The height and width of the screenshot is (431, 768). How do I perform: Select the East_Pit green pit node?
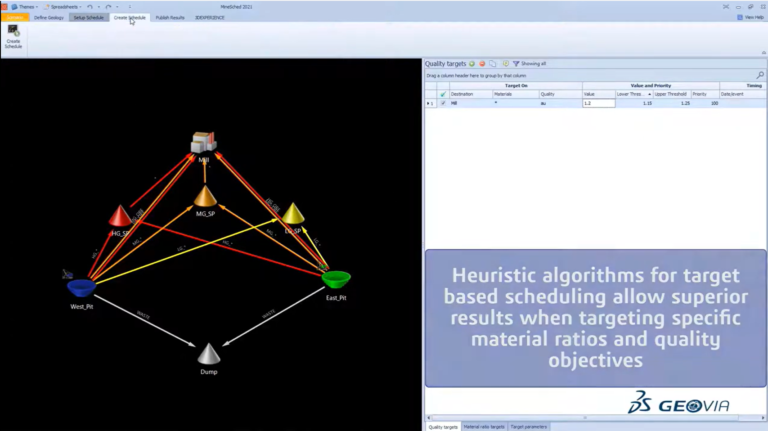336,279
